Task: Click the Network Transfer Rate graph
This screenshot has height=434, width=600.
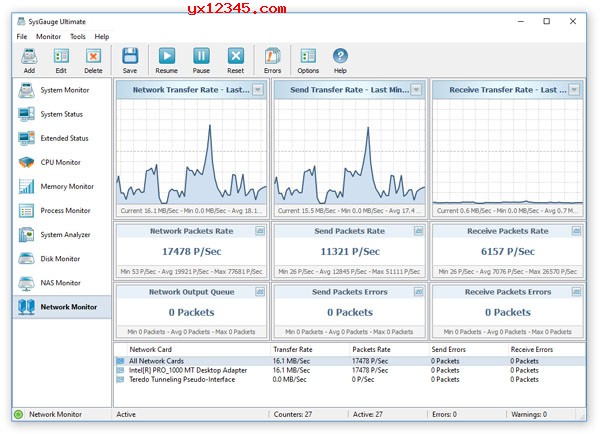Action: pyautogui.click(x=191, y=152)
